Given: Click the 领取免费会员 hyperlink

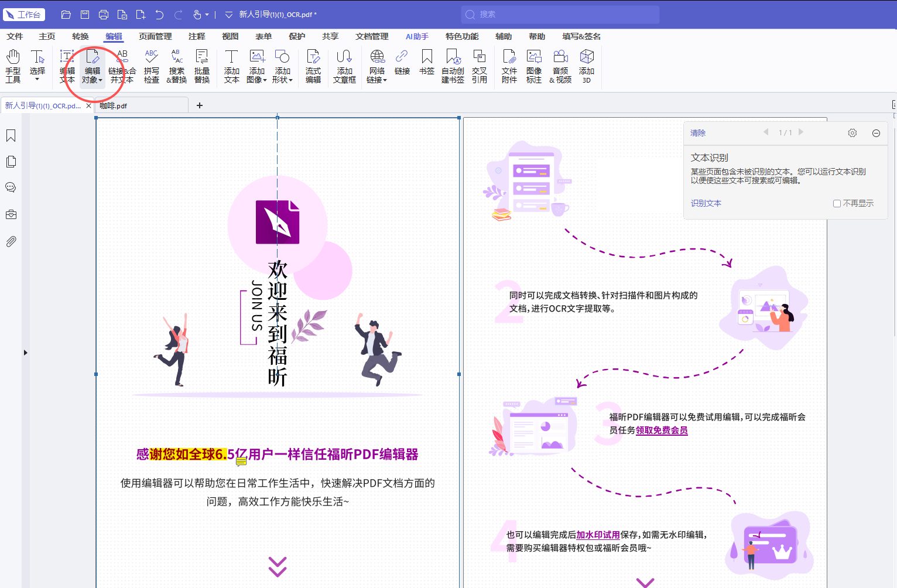Looking at the screenshot, I should [x=662, y=430].
